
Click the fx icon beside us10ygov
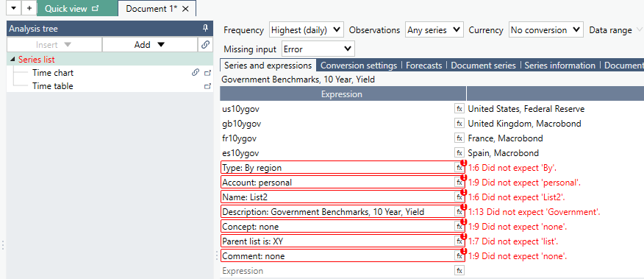[x=459, y=109]
